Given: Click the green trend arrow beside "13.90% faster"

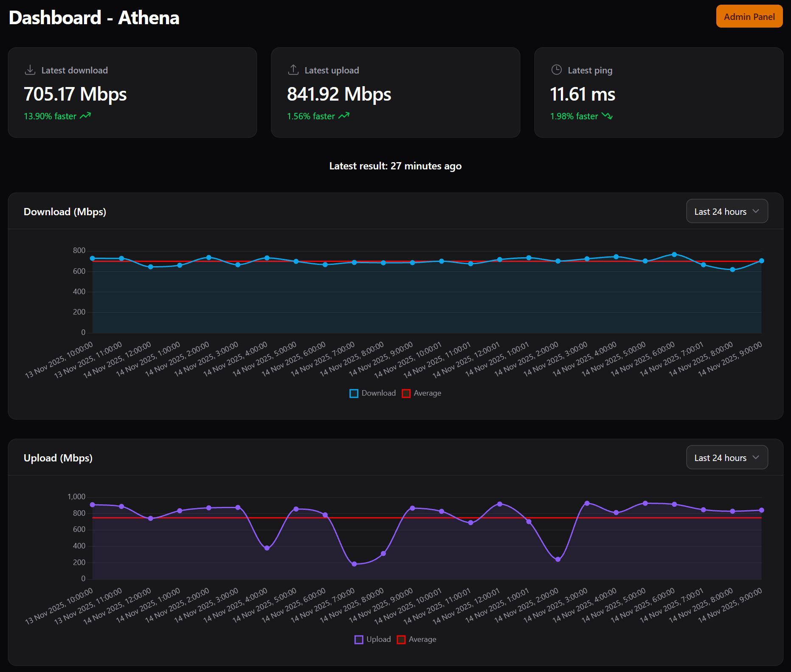Looking at the screenshot, I should (86, 115).
